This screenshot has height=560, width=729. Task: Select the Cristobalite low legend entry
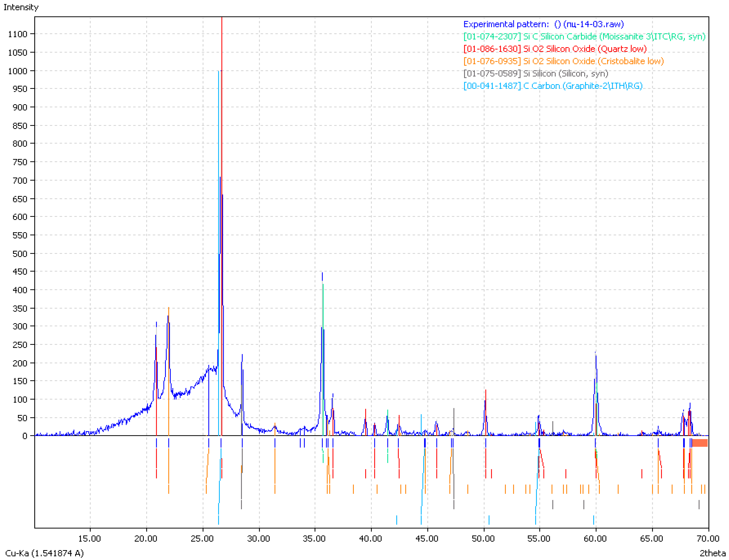[564, 61]
